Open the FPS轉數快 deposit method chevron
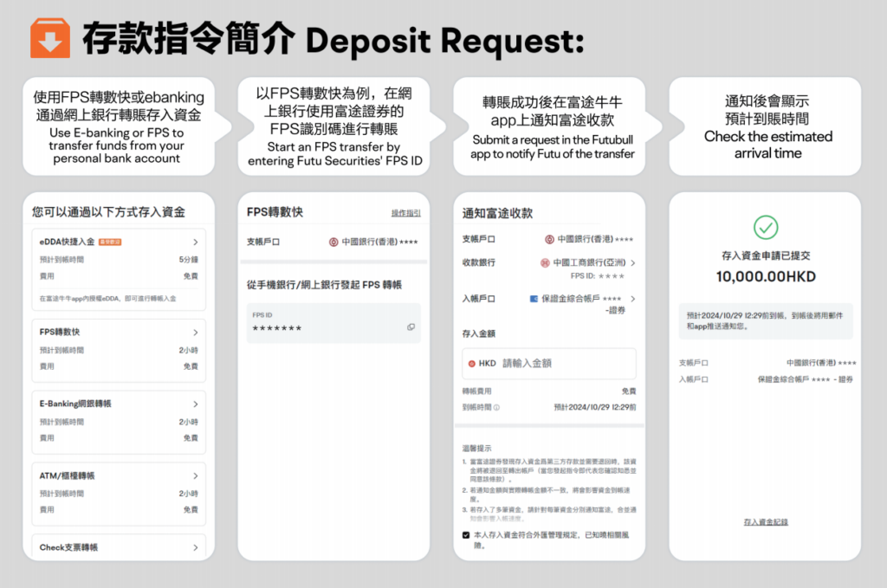887x588 pixels. [195, 333]
